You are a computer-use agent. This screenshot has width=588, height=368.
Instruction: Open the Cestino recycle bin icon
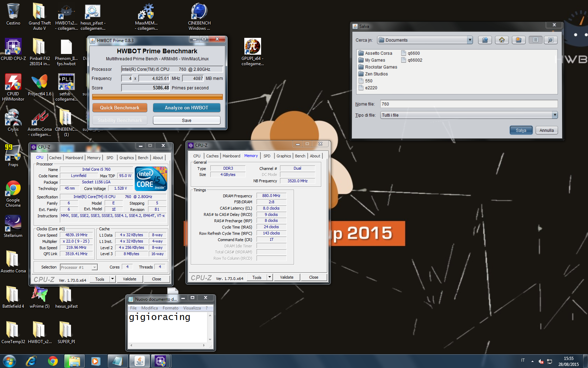coord(13,14)
